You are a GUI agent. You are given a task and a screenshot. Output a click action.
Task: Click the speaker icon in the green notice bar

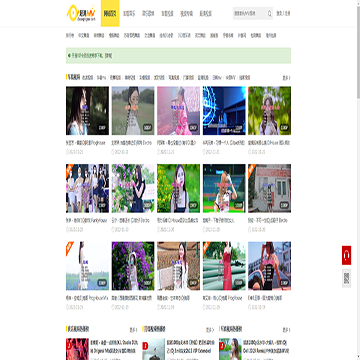tap(69, 56)
